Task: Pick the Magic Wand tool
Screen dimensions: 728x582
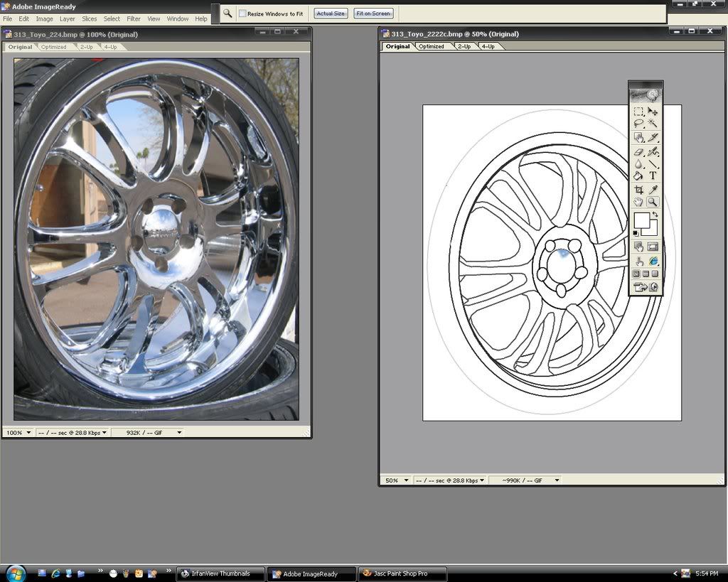Action: 653,124
